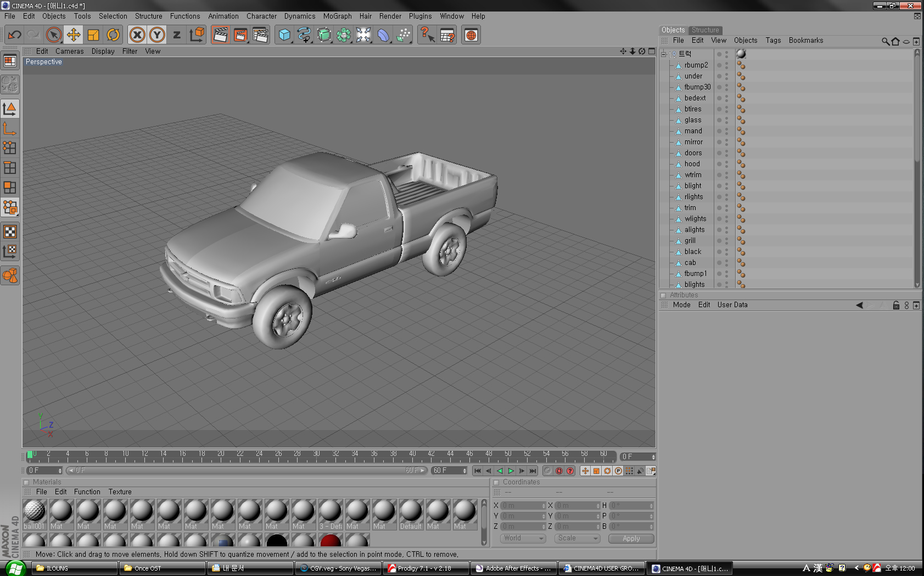The image size is (924, 576).
Task: Open the Object Manager Tags menu
Action: (773, 41)
